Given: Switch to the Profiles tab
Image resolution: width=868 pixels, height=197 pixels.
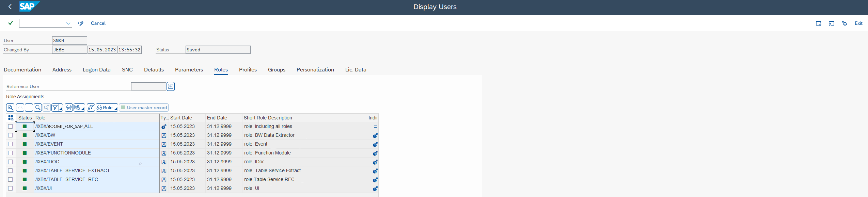Looking at the screenshot, I should [x=248, y=70].
